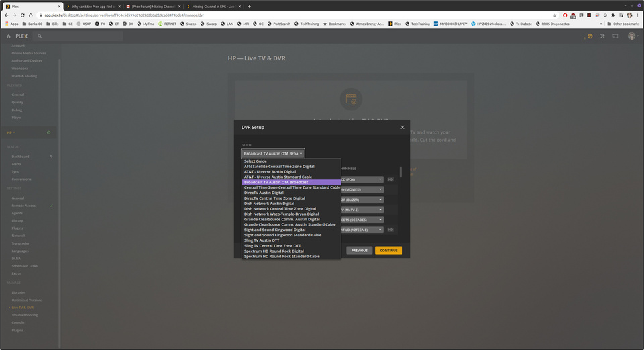This screenshot has width=644, height=350.
Task: Select 'Spectrum HD Round Rock Digital' option
Action: 291,251
